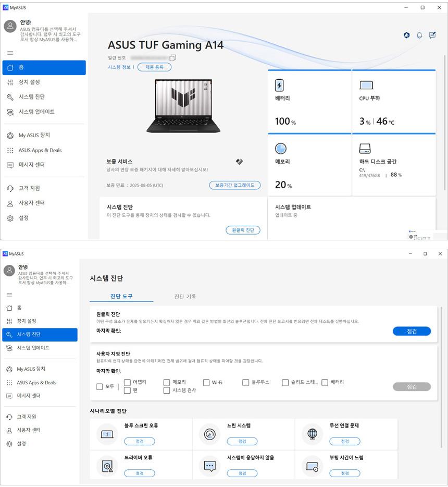Click 설정 gear icon in bottom window
The width and height of the screenshot is (448, 487).
pos(9,444)
